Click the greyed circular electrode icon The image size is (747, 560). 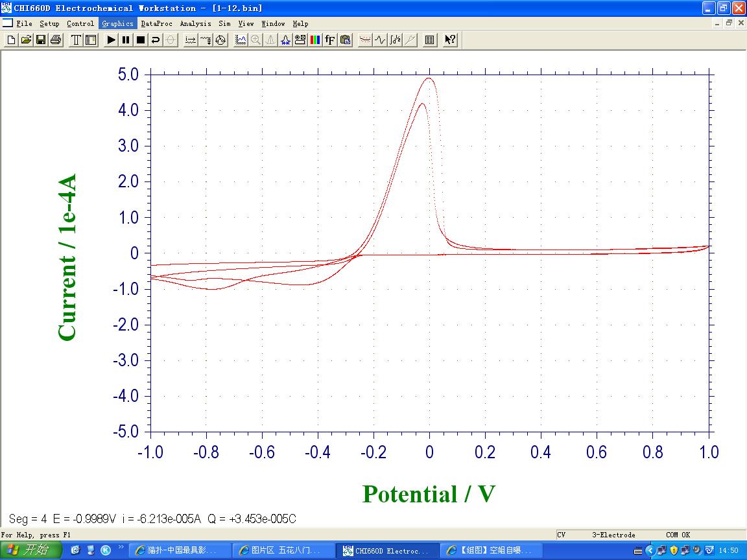tap(170, 40)
